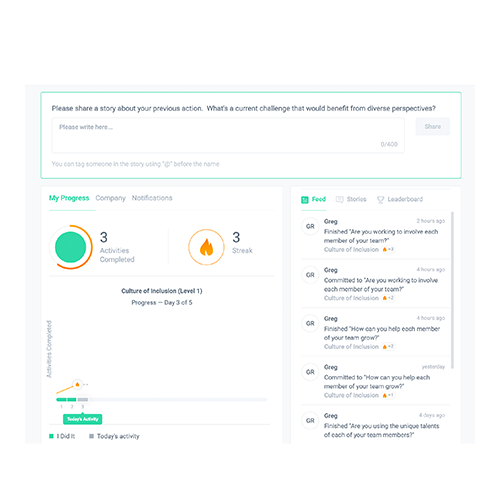This screenshot has height=500, width=500.
Task: Click GR avatar on the 2 hours ago post
Action: tap(310, 226)
